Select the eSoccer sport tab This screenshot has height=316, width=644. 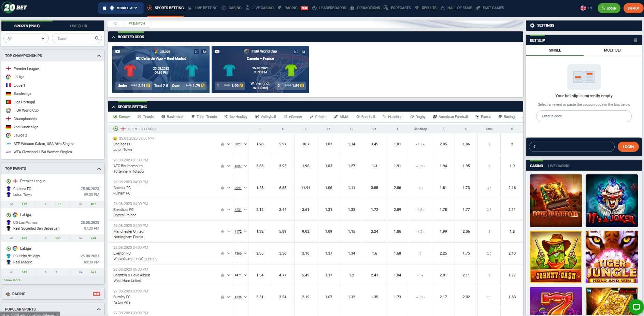tap(293, 117)
